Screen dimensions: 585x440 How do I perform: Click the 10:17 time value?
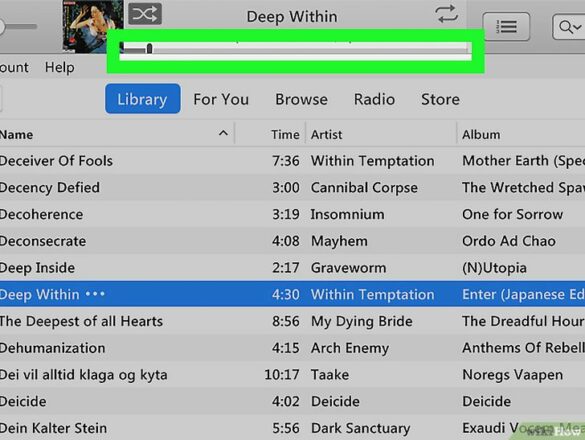point(282,375)
